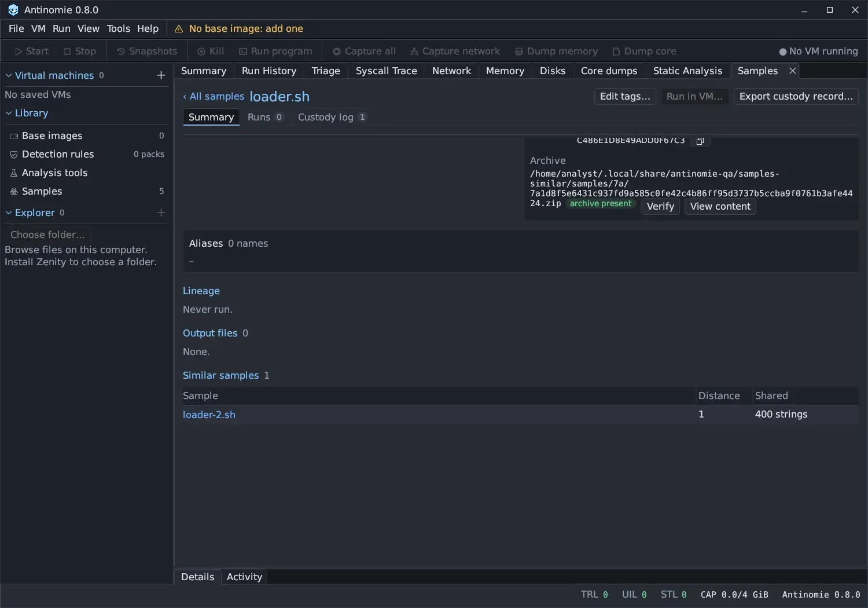Verify the sample archive
This screenshot has height=608, width=868.
(660, 206)
